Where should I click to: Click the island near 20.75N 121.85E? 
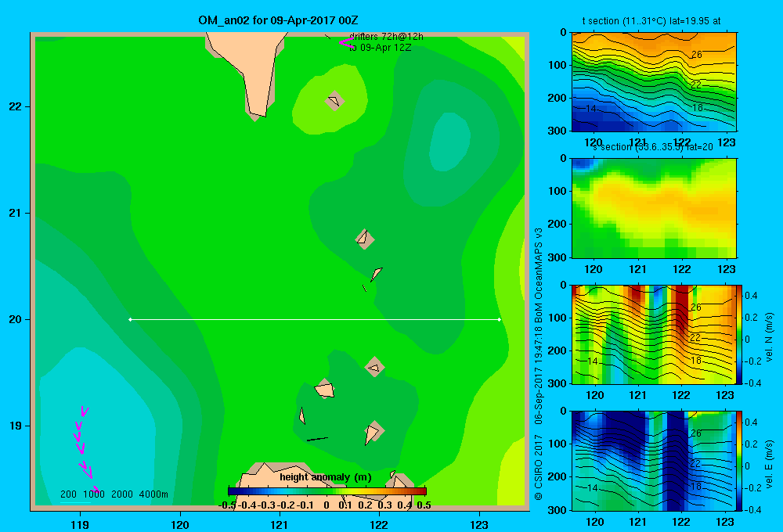[365, 239]
